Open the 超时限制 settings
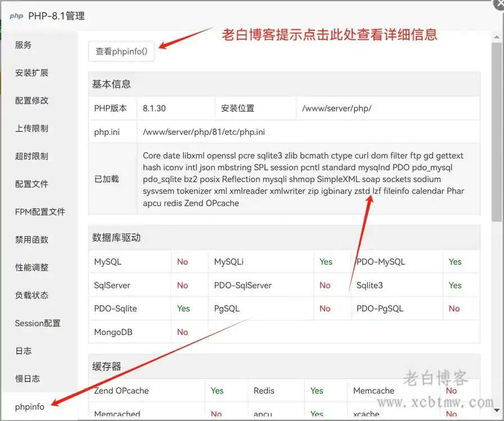Screen dimensions: 504x421 31,156
